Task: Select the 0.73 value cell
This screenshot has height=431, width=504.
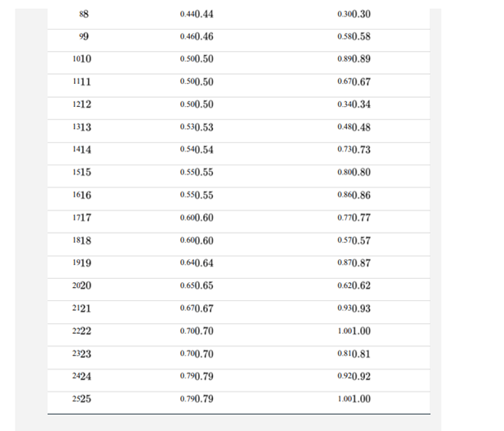Action: 354,150
